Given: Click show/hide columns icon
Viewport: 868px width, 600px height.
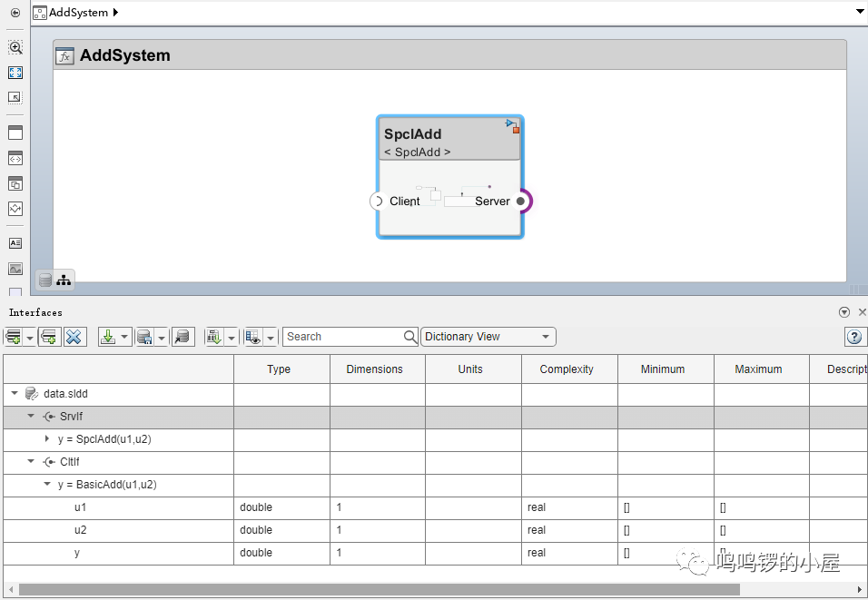Looking at the screenshot, I should (x=253, y=337).
